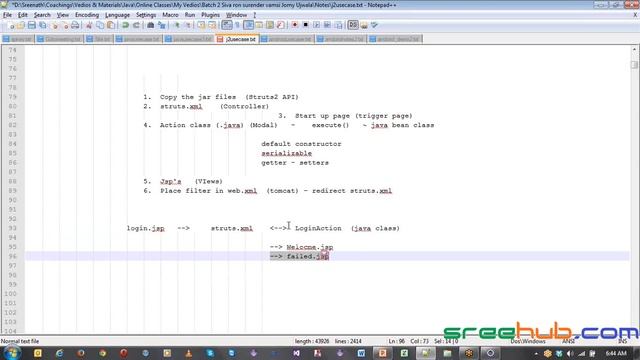Open Find with the binoculars icon
The height and width of the screenshot is (360, 640).
tap(150, 25)
